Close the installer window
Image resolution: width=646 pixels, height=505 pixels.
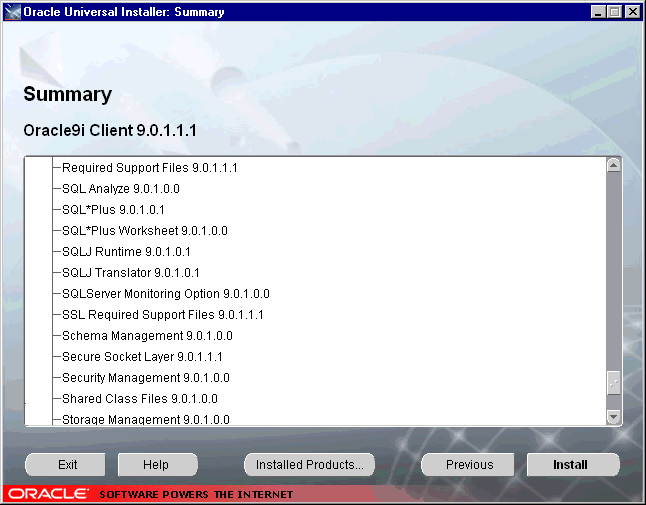pos(632,12)
